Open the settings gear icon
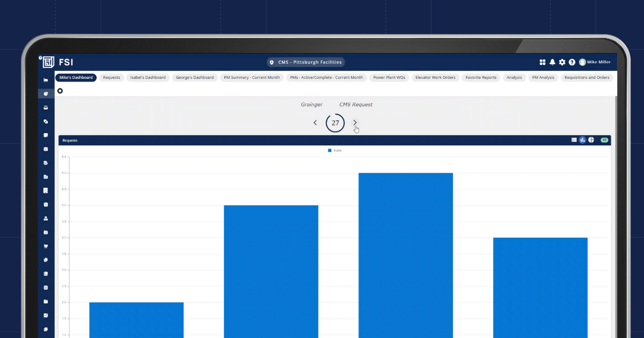 562,62
